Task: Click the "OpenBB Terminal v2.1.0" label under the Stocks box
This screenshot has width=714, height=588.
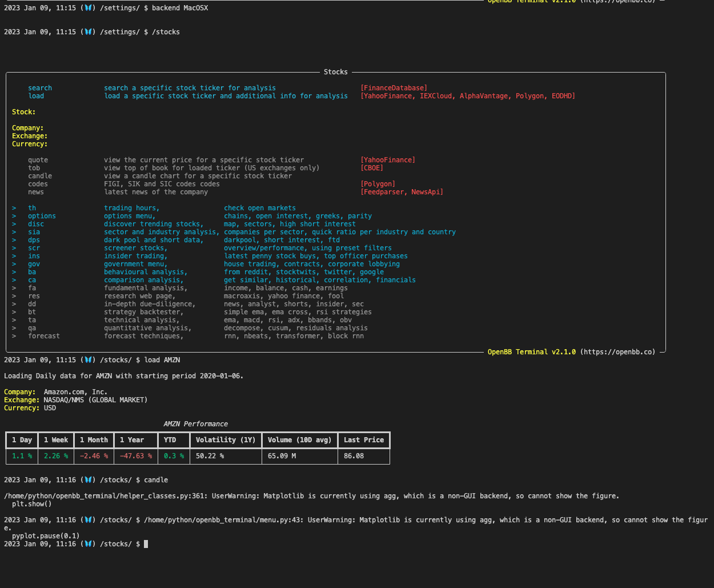Action: coord(532,352)
